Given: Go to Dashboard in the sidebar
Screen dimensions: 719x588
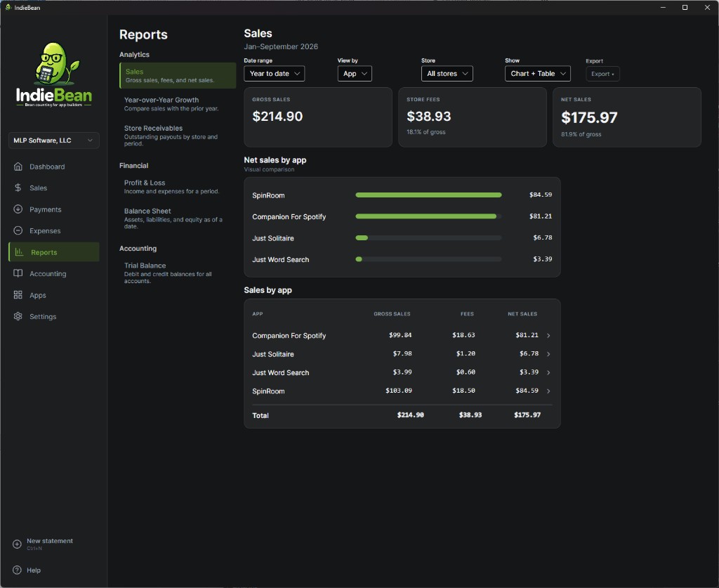Looking at the screenshot, I should (x=53, y=166).
